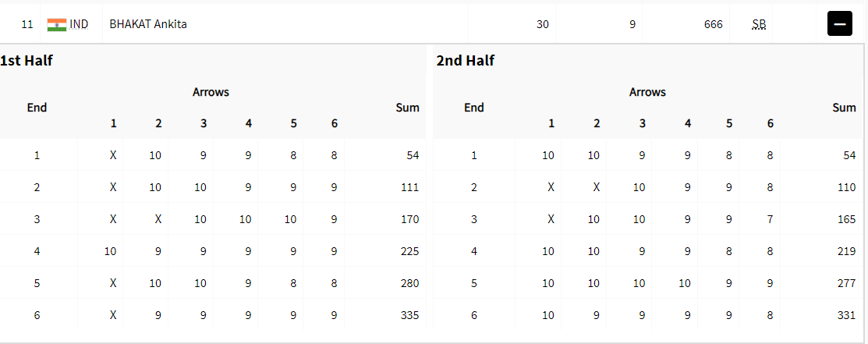Click the 2nd Half running sum 277
This screenshot has width=868, height=344.
click(846, 283)
